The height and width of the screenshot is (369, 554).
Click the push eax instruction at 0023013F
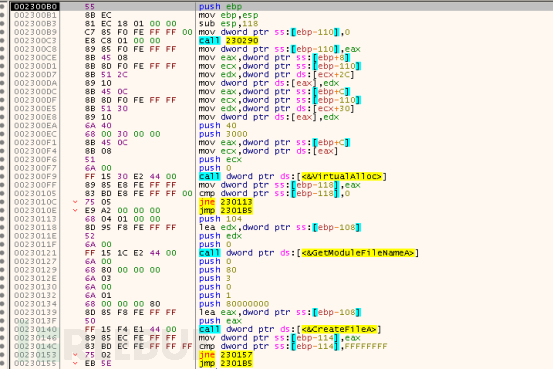[220, 320]
